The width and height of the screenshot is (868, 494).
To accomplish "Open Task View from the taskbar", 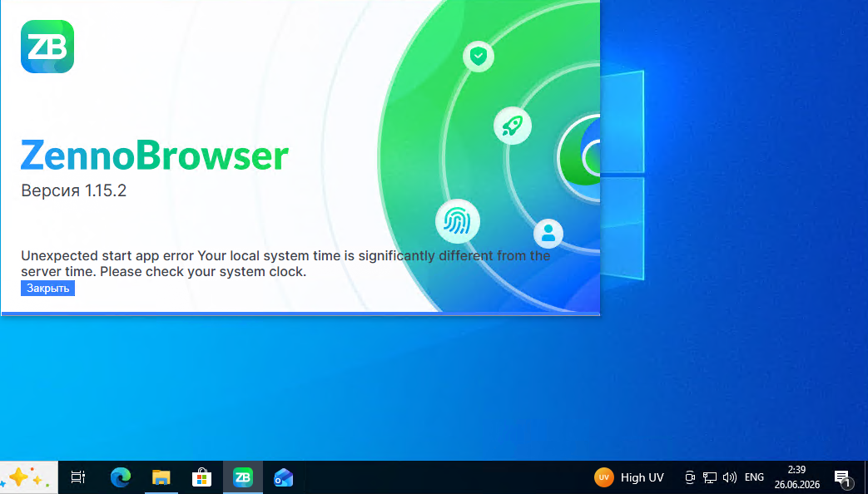I will tap(78, 477).
